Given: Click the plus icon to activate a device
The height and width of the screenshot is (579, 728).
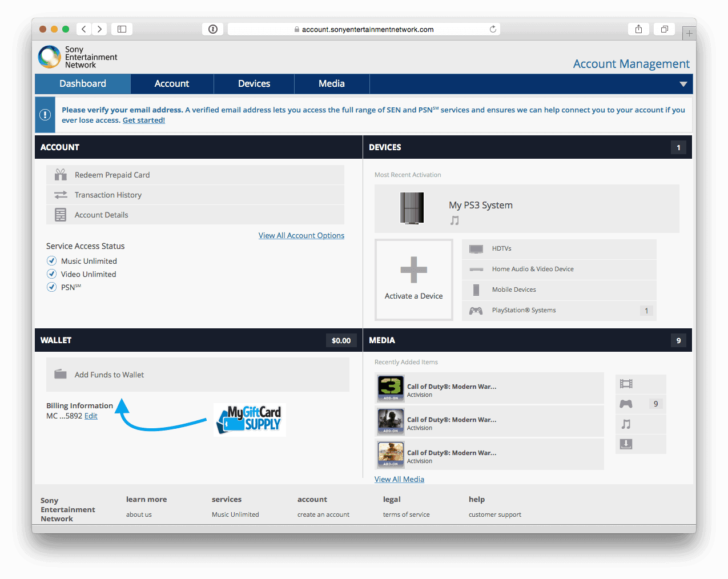Looking at the screenshot, I should [x=414, y=270].
